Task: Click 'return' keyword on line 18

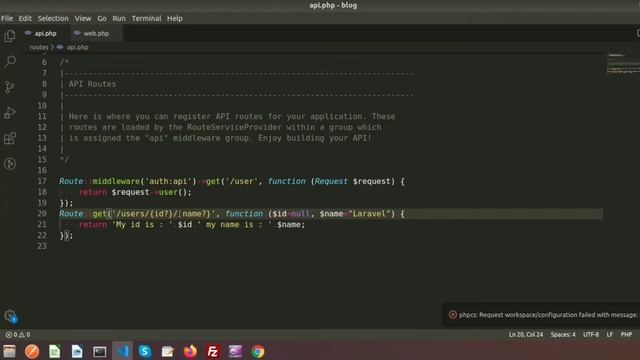Action: [93, 192]
